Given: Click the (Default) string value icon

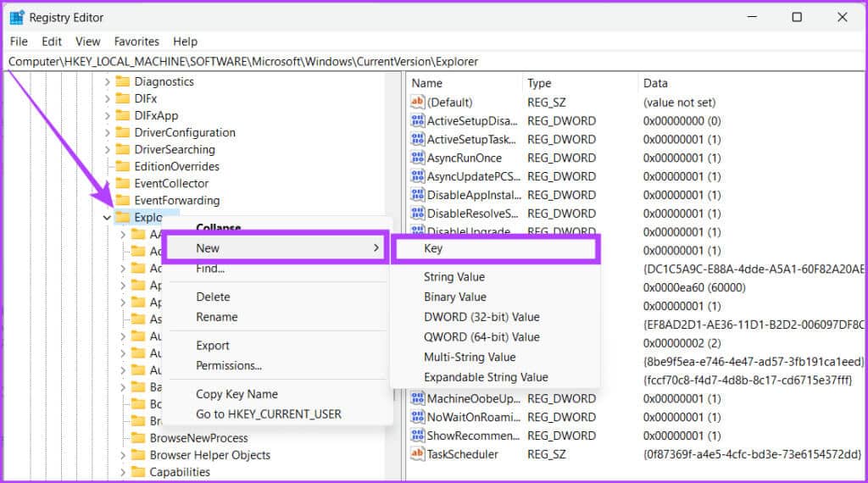Looking at the screenshot, I should point(417,102).
